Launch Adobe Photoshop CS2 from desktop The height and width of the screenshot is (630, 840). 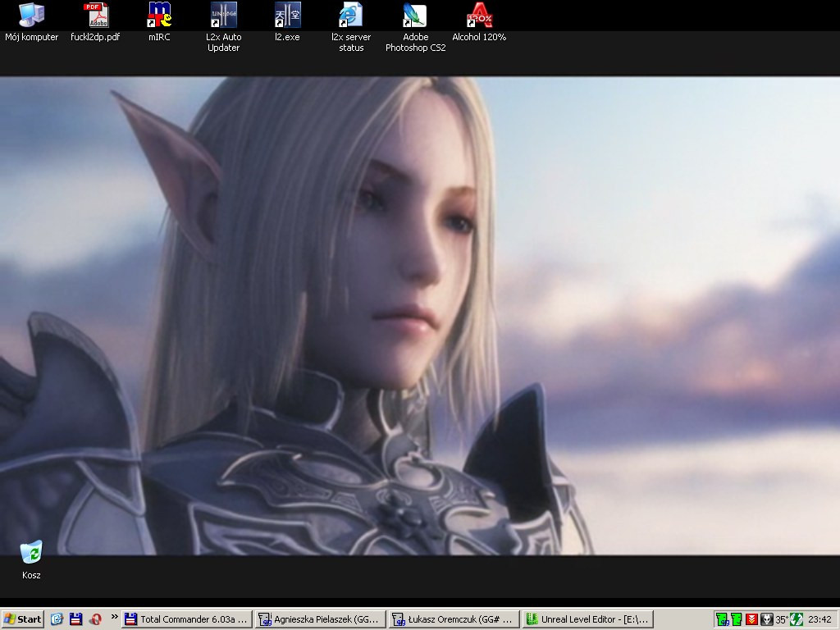[x=415, y=28]
